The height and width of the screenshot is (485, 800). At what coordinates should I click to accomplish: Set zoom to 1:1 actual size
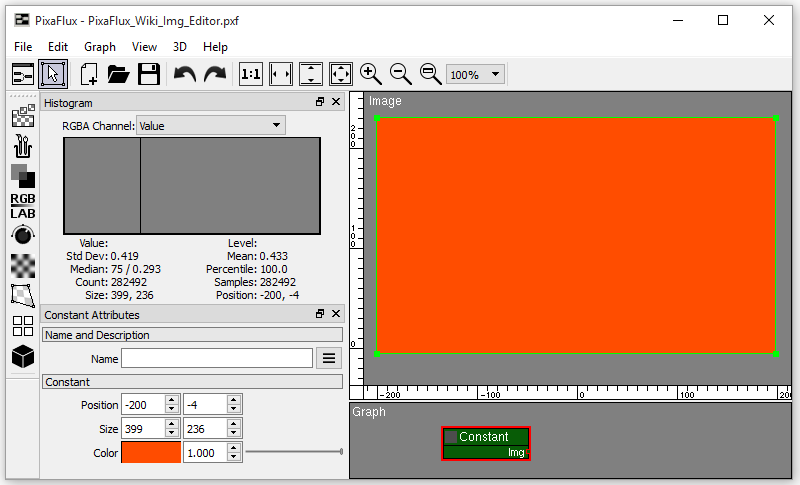coord(251,74)
